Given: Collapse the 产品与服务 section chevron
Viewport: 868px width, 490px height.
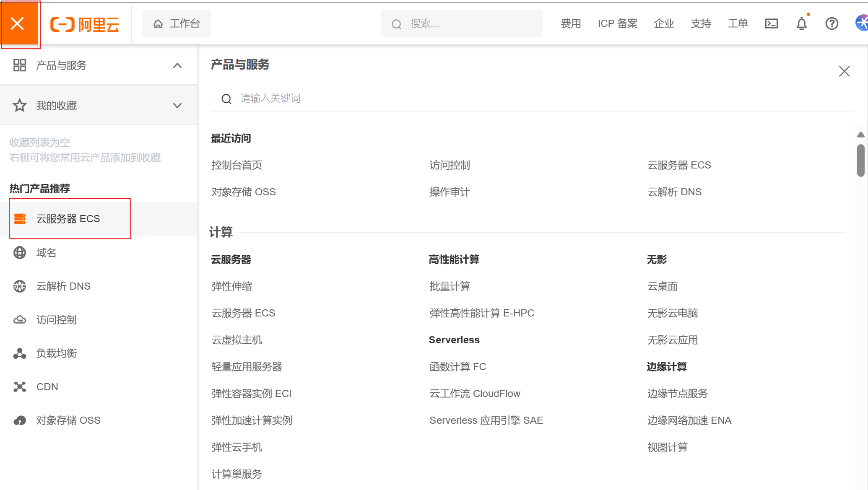Looking at the screenshot, I should tap(177, 65).
